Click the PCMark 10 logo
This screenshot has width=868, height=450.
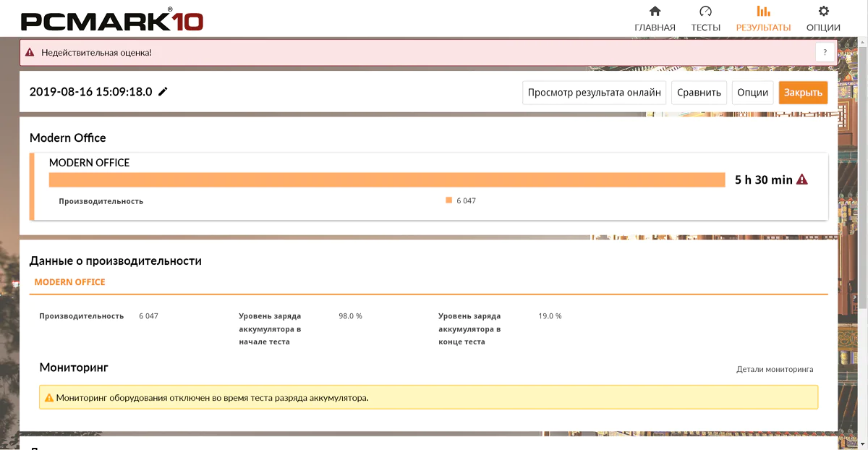click(x=112, y=19)
